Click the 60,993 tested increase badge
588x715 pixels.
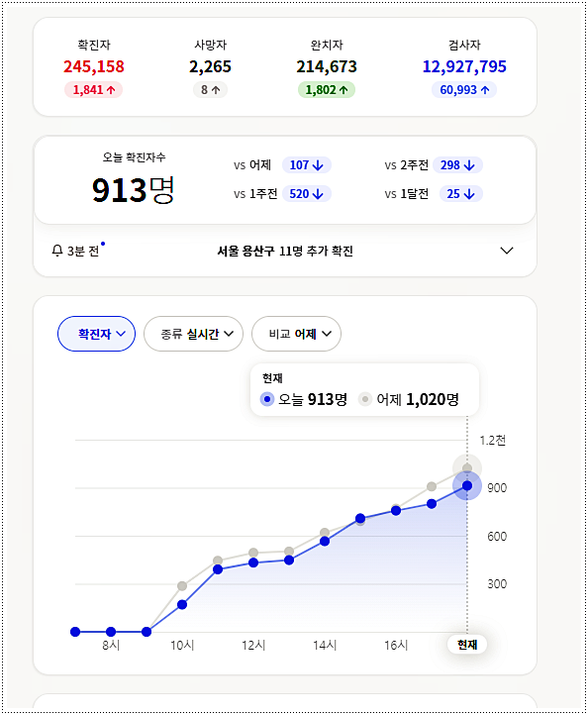(x=464, y=90)
